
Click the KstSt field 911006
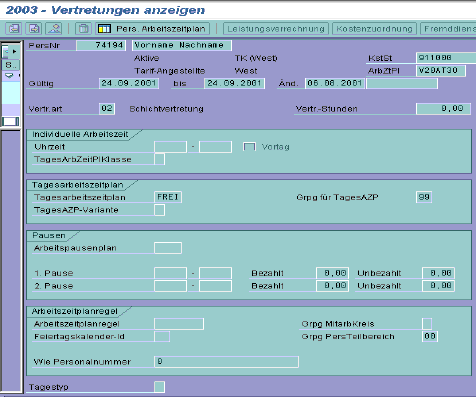point(446,58)
